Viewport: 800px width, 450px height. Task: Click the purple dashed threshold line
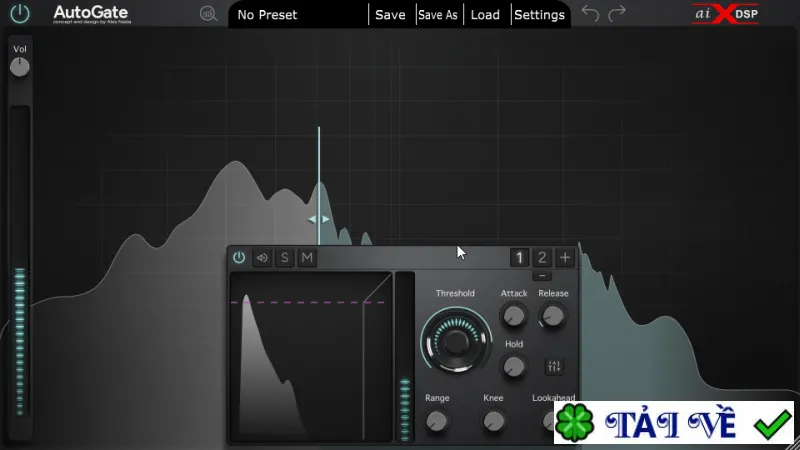[308, 303]
